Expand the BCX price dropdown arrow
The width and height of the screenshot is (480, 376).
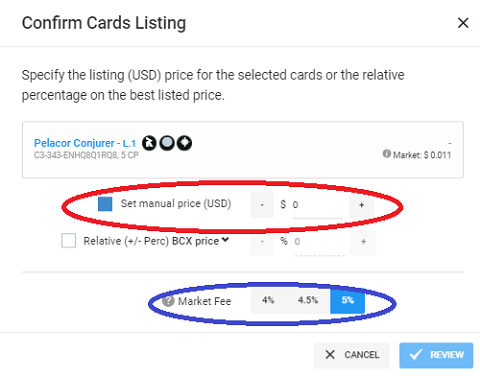click(225, 240)
